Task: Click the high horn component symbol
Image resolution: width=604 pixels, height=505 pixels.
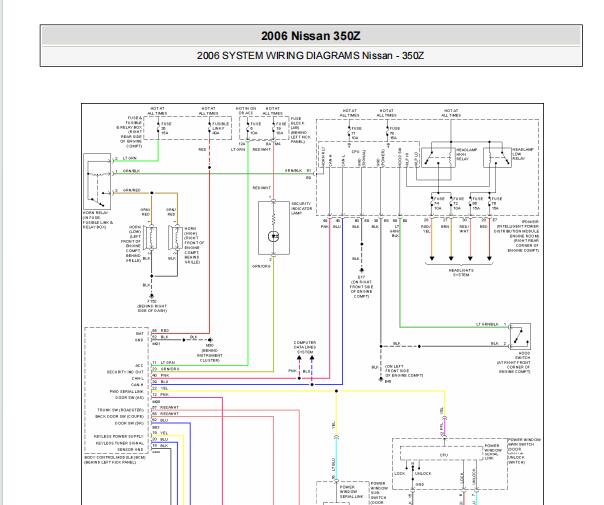Action: 175,237
